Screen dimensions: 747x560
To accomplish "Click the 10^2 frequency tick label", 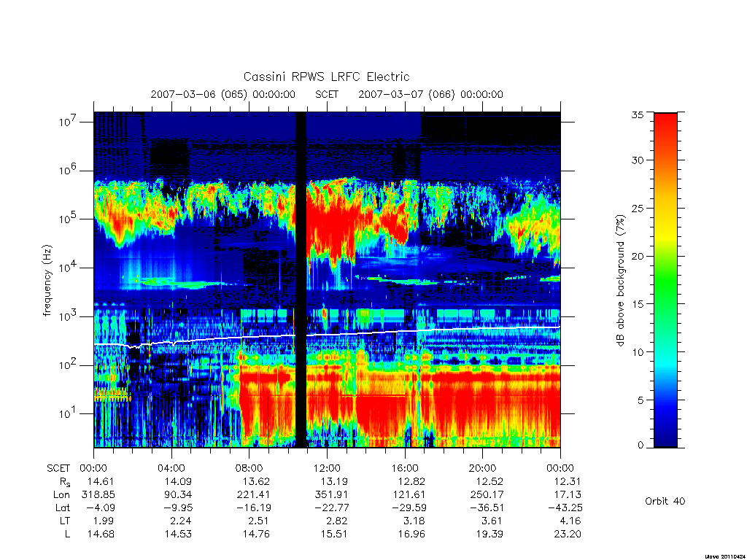I will click(68, 365).
